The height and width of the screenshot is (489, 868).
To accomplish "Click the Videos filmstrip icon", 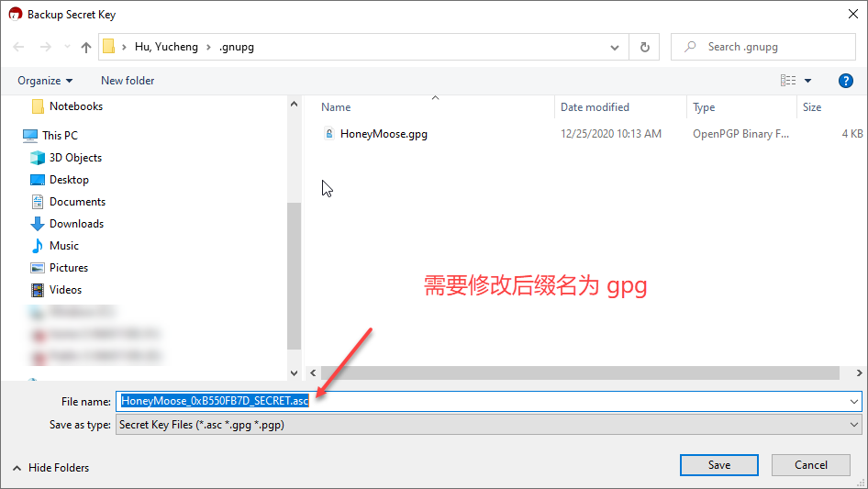I will [38, 290].
